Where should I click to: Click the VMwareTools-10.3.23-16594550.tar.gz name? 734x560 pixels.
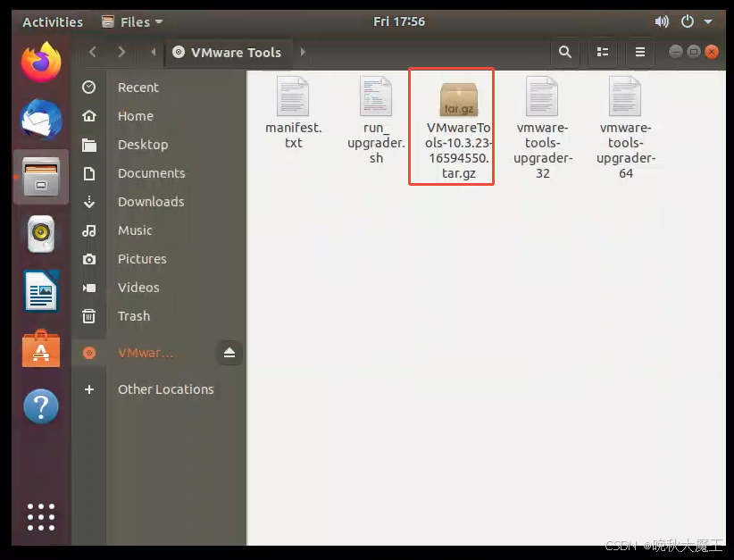[x=458, y=150]
